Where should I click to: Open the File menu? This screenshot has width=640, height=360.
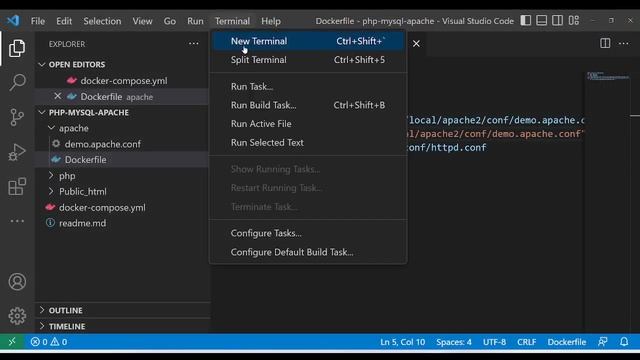[x=38, y=21]
